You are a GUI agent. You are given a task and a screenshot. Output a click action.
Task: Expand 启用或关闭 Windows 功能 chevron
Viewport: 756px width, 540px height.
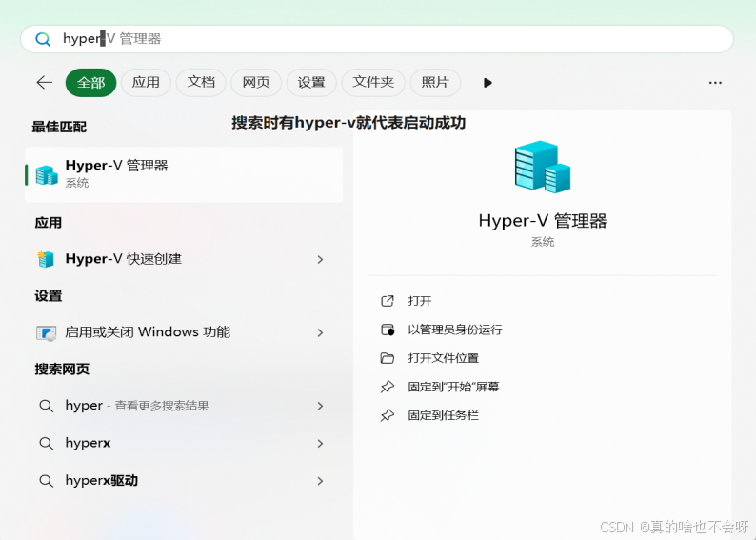(320, 332)
